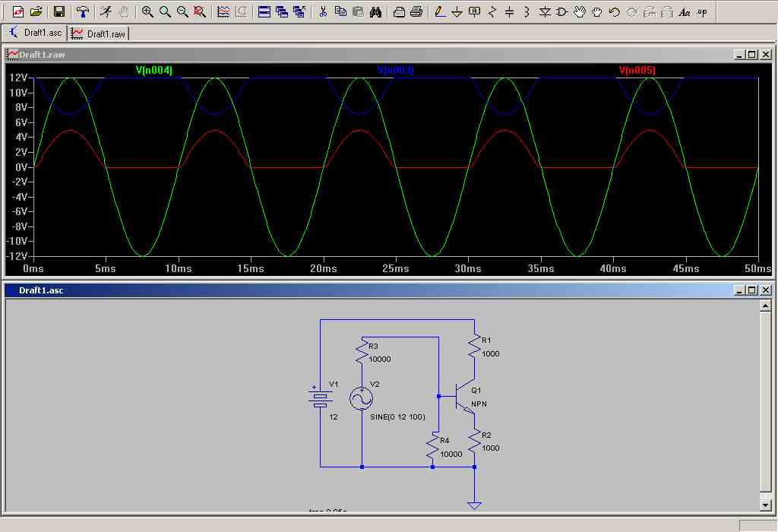The image size is (778, 532).
Task: Click the Autorange plot icon
Action: 223,11
